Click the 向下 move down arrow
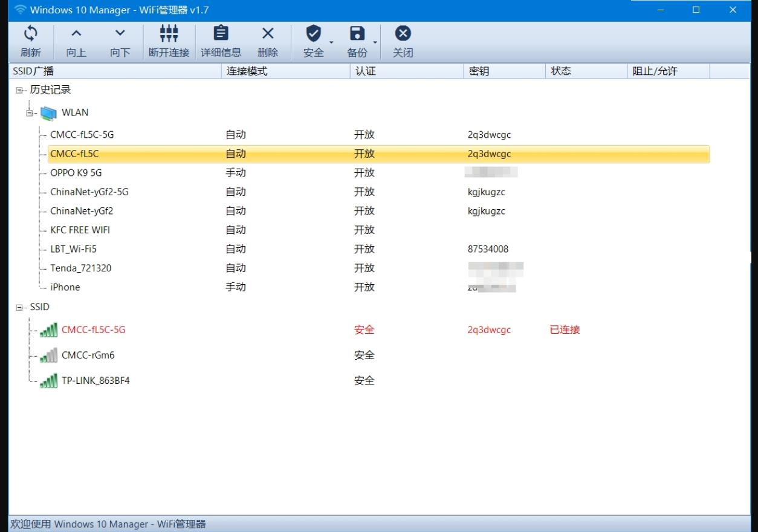758x532 pixels. click(x=120, y=33)
